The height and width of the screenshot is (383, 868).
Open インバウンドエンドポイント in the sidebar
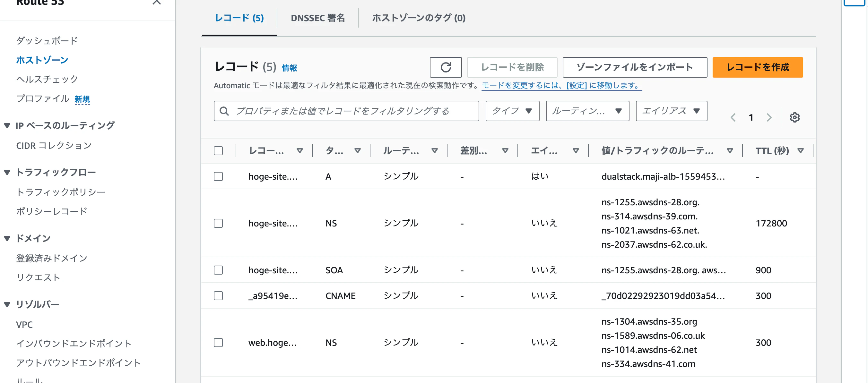click(74, 343)
